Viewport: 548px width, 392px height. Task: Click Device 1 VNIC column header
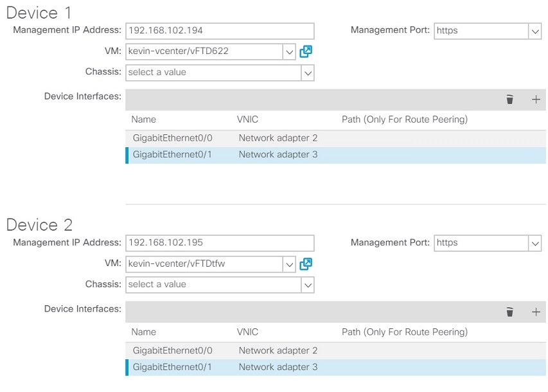(x=247, y=120)
